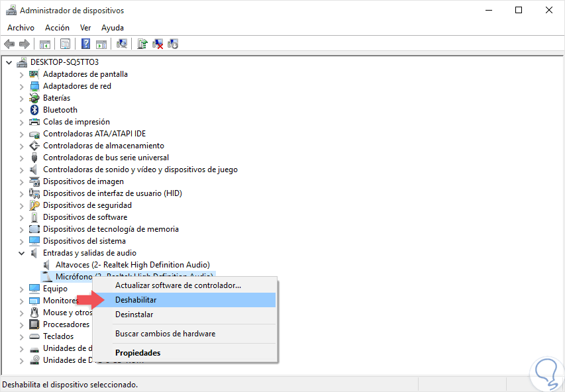Click the Disable device toolbar icon with down arrow
565x392 pixels.
[x=173, y=44]
